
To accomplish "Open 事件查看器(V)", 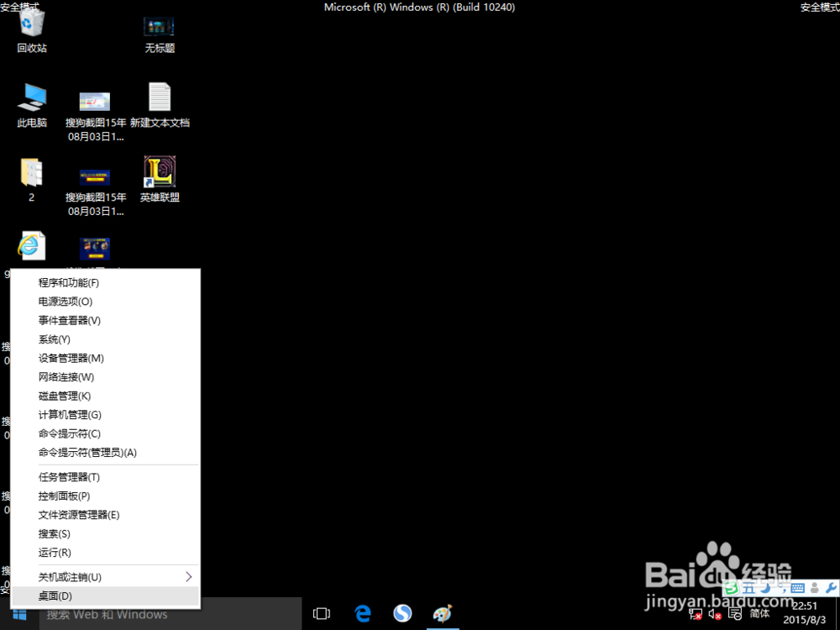I will point(105,320).
